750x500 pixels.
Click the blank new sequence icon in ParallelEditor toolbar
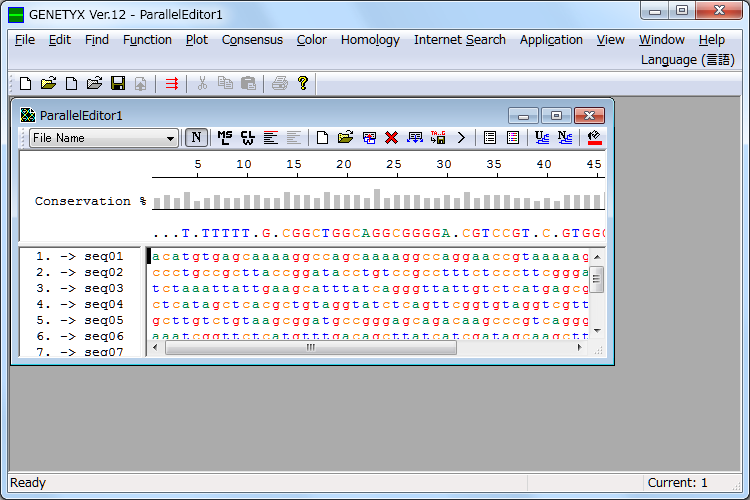322,138
